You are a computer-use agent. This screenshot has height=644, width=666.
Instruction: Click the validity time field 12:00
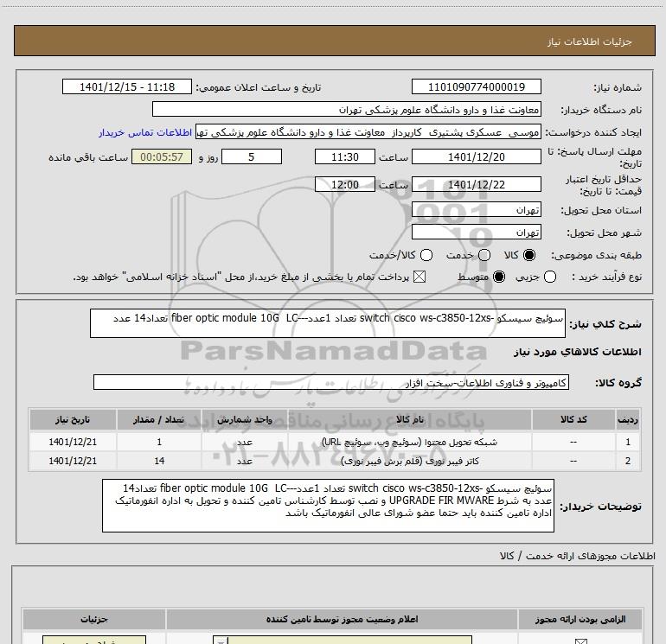coord(345,184)
